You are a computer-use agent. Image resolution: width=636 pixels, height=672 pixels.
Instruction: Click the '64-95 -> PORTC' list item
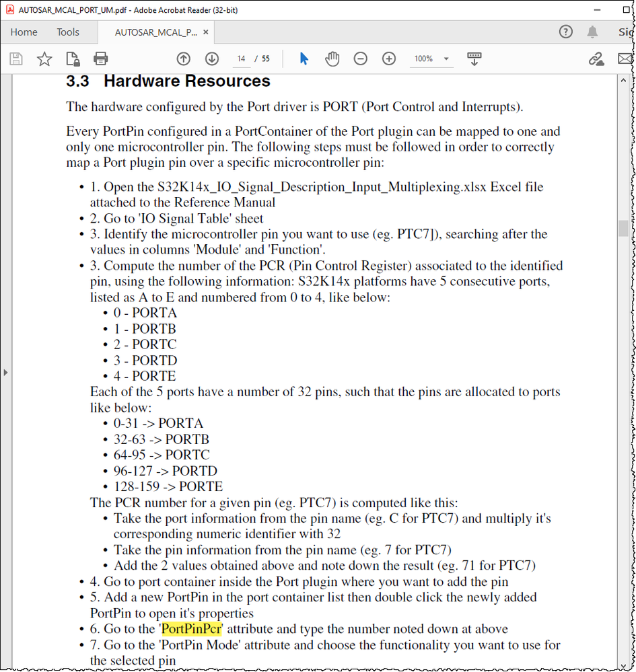[x=162, y=455]
